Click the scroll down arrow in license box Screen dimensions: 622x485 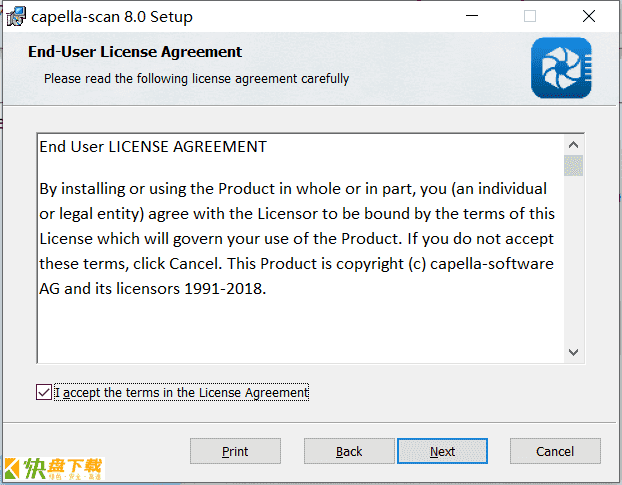point(573,352)
